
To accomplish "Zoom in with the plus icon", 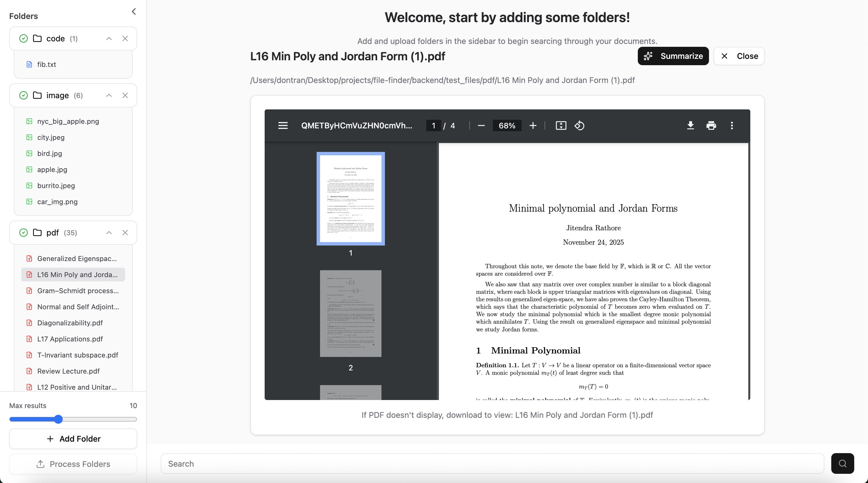I will click(533, 126).
